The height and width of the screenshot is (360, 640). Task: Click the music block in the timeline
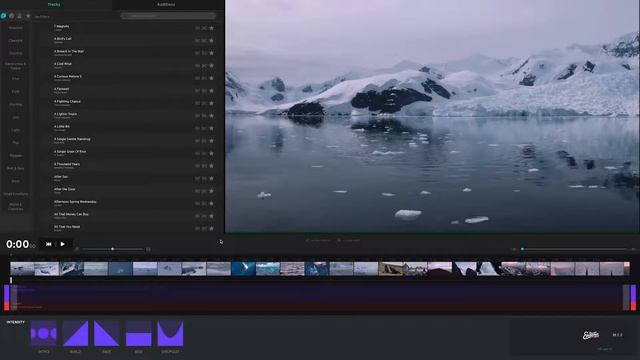(320, 298)
